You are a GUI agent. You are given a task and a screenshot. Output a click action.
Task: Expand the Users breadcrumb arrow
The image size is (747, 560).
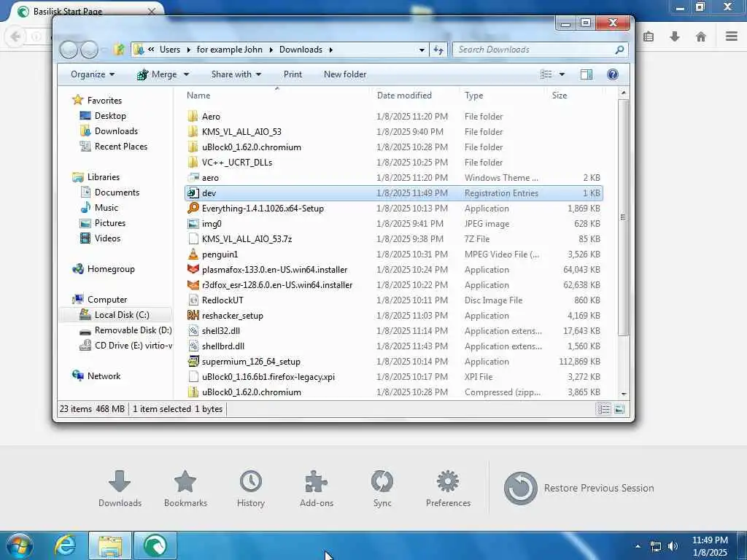click(x=188, y=50)
